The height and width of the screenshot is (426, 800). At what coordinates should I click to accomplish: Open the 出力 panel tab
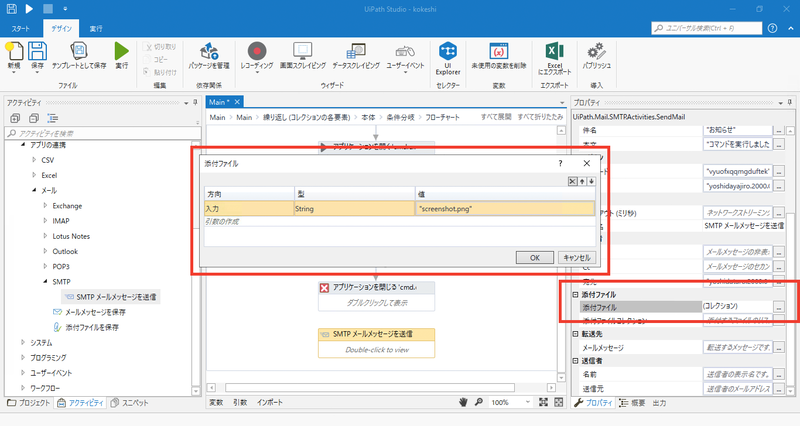[x=659, y=403]
